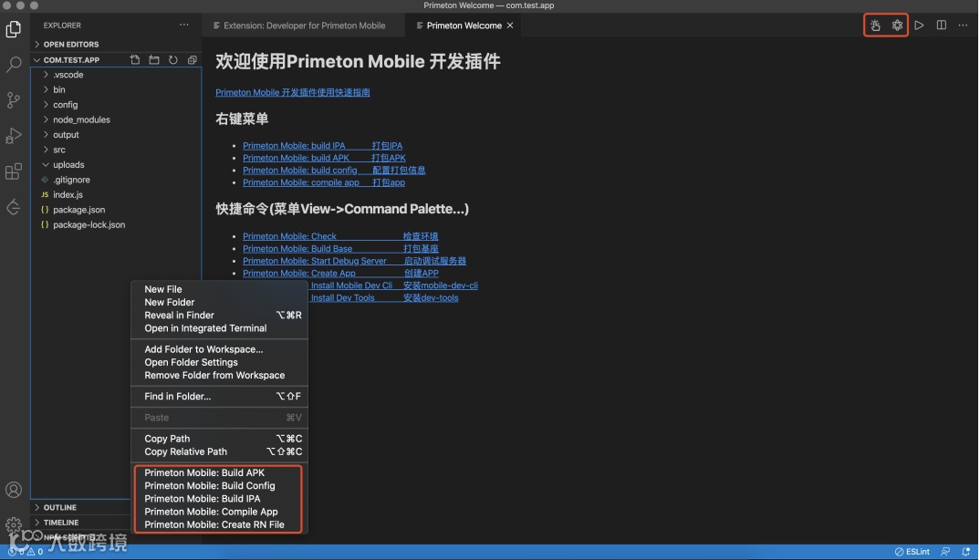This screenshot has width=980, height=560.
Task: Close the Primeton Welcome tab
Action: point(510,26)
